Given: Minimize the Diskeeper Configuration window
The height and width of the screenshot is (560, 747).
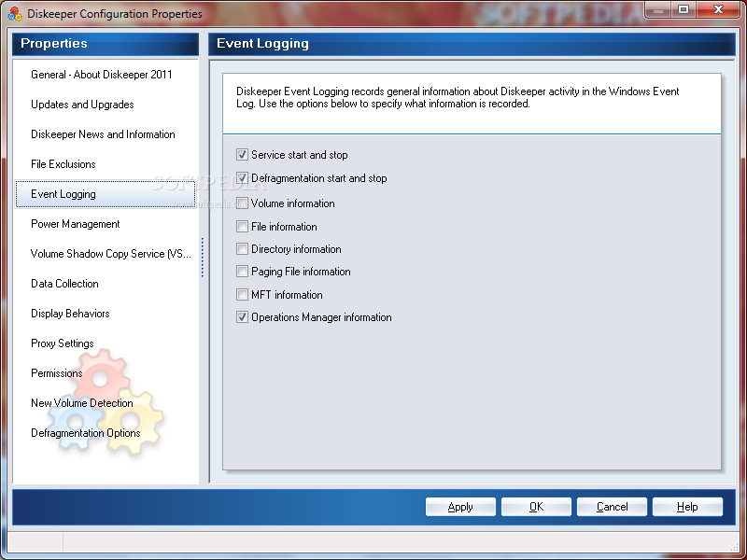Looking at the screenshot, I should (658, 10).
